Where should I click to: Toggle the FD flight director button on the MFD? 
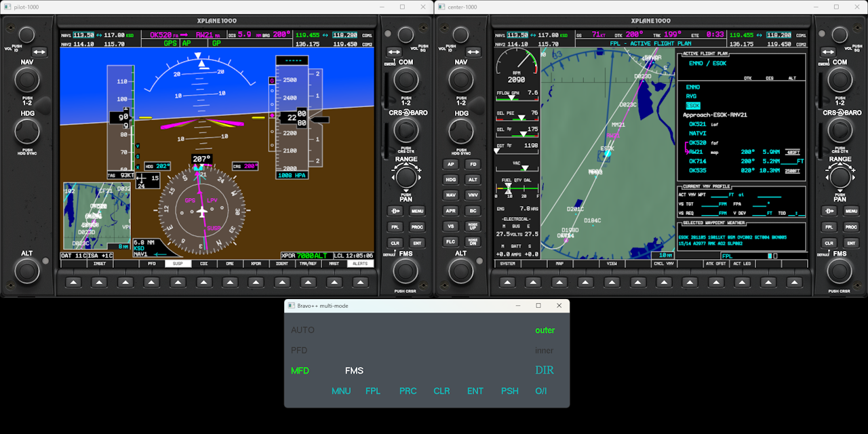pyautogui.click(x=473, y=164)
